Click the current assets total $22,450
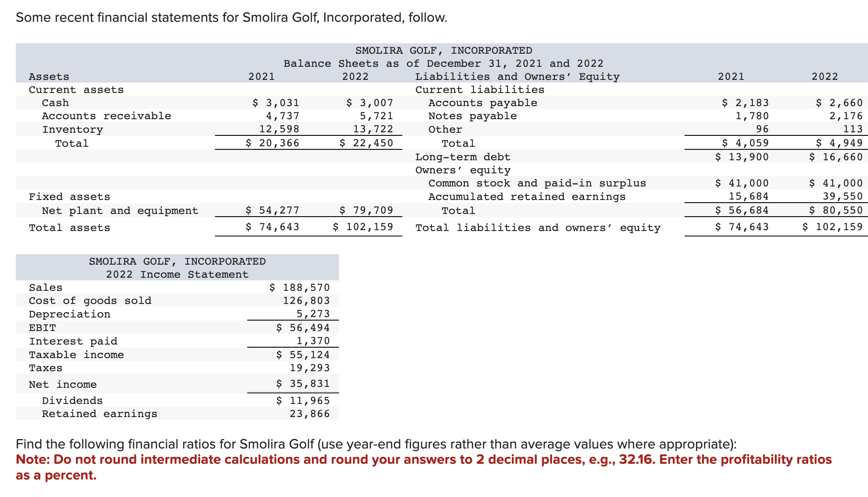 tap(367, 143)
